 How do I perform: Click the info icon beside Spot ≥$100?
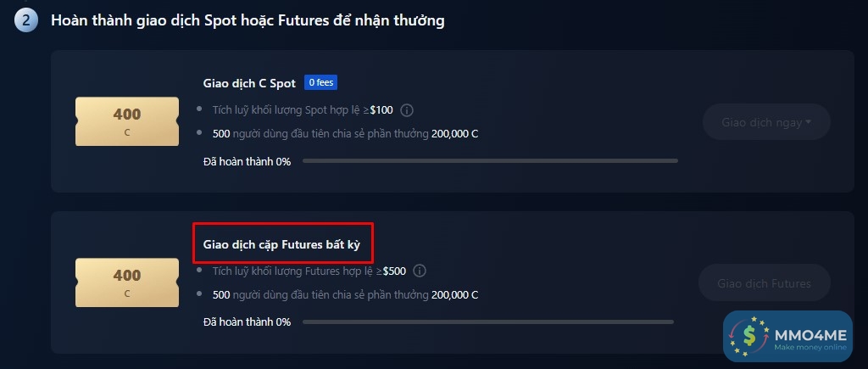pos(407,110)
